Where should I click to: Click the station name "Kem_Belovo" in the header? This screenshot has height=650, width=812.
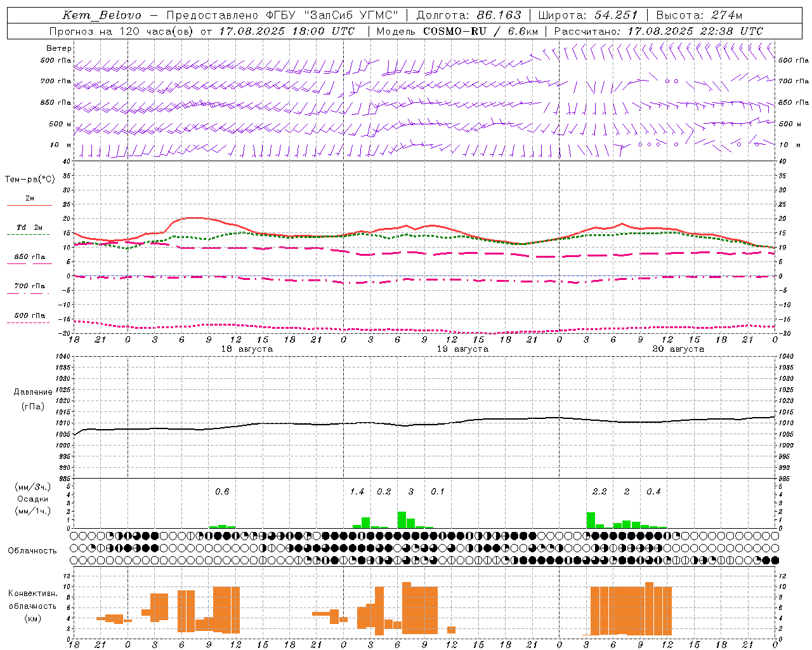click(102, 15)
